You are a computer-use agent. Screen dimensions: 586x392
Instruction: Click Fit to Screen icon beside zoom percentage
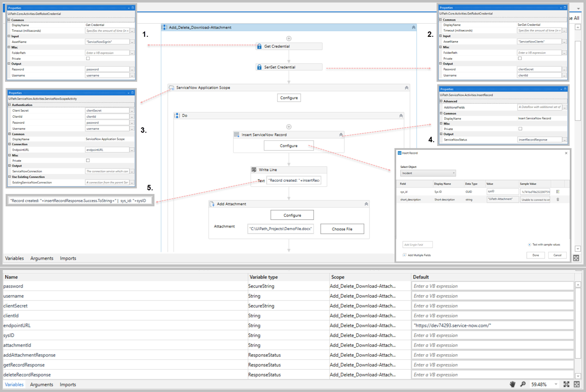pos(566,384)
